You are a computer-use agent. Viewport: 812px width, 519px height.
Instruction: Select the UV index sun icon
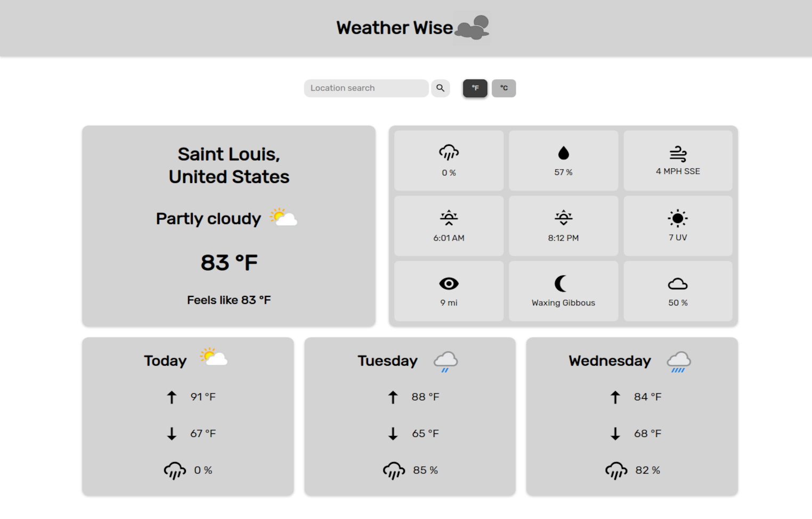(678, 217)
